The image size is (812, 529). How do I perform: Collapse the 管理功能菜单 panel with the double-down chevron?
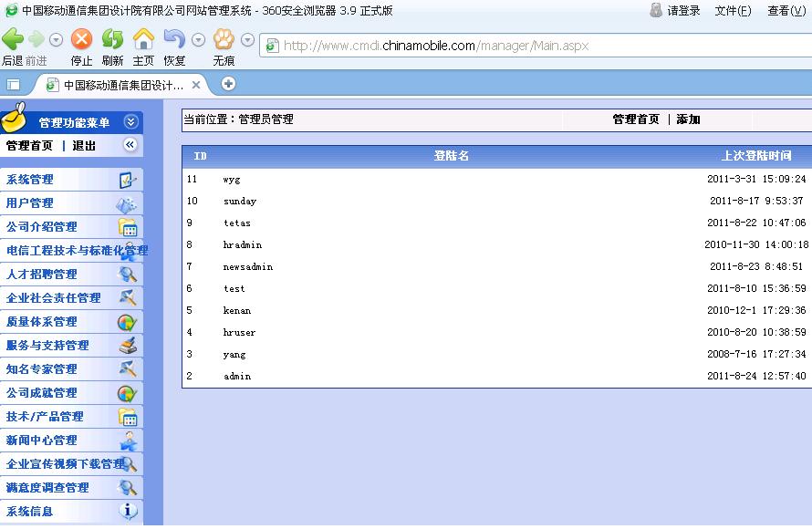tap(131, 122)
